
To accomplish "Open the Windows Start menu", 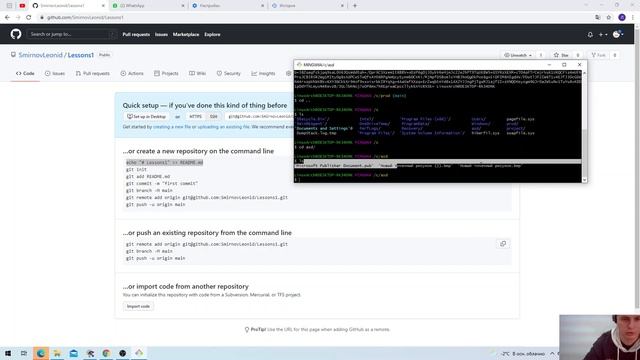I will [x=8, y=353].
